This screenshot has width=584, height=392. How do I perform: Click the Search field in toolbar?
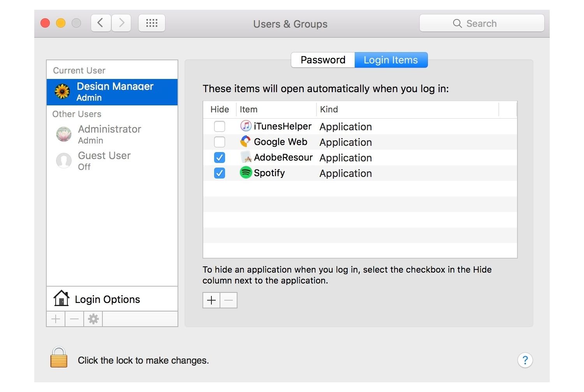coord(482,23)
